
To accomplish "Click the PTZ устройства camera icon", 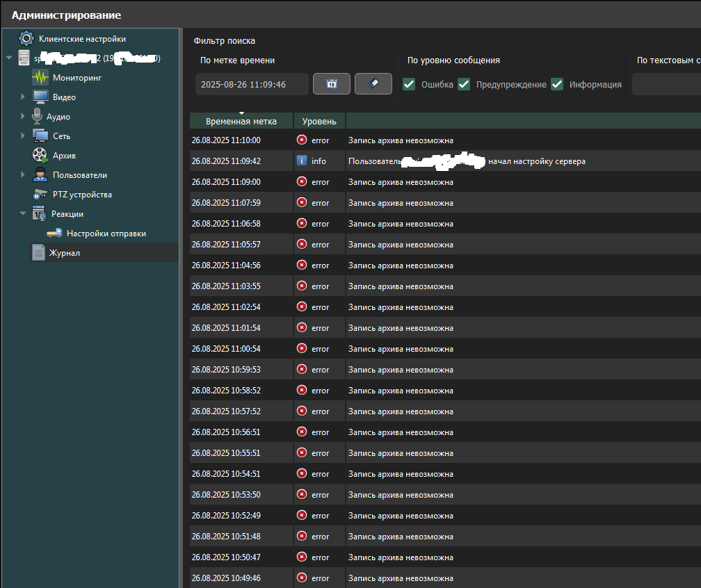I will pyautogui.click(x=40, y=194).
